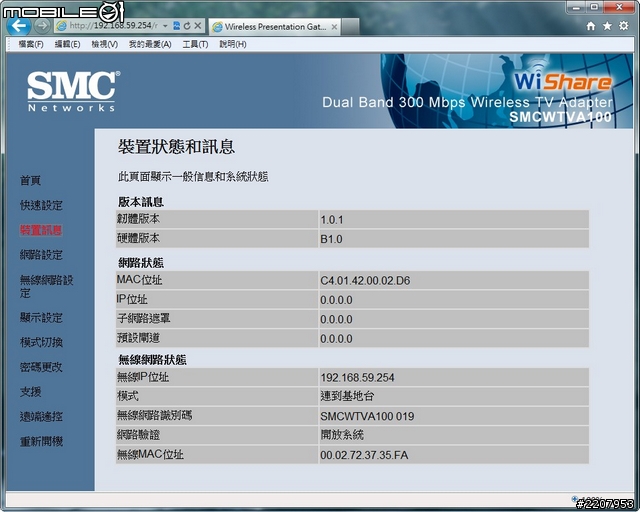Image resolution: width=640 pixels, height=512 pixels.
Task: Open 支援 in sidebar
Action: point(31,392)
